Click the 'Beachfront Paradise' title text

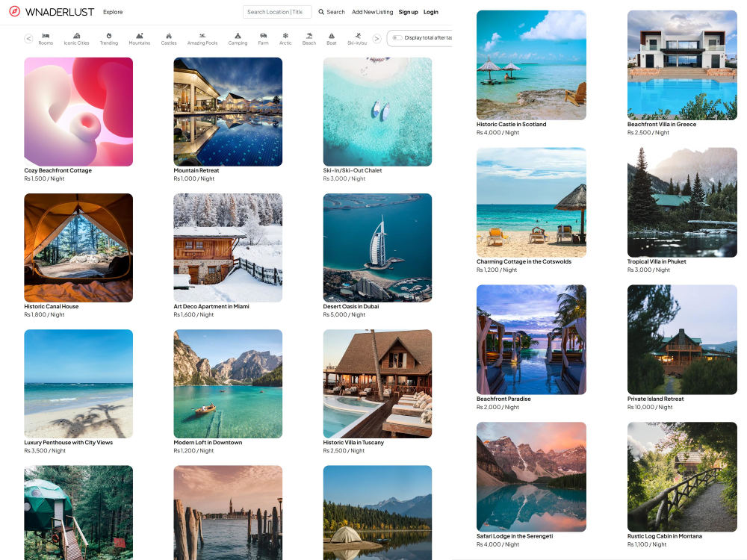pyautogui.click(x=503, y=399)
